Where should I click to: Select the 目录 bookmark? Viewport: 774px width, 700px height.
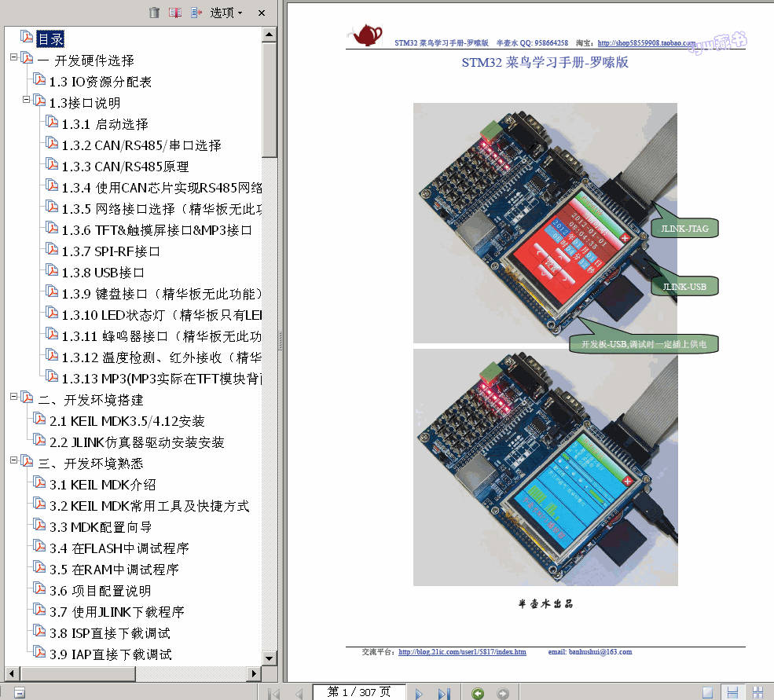click(x=50, y=39)
